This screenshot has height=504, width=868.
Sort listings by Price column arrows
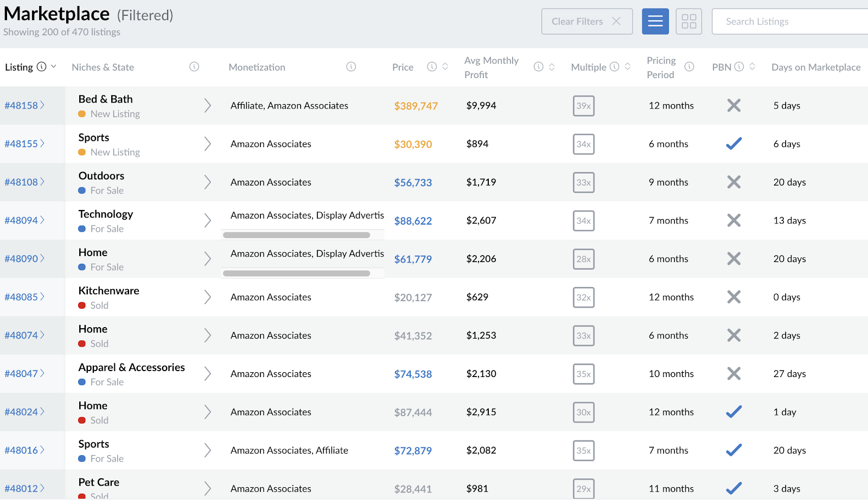(x=445, y=67)
